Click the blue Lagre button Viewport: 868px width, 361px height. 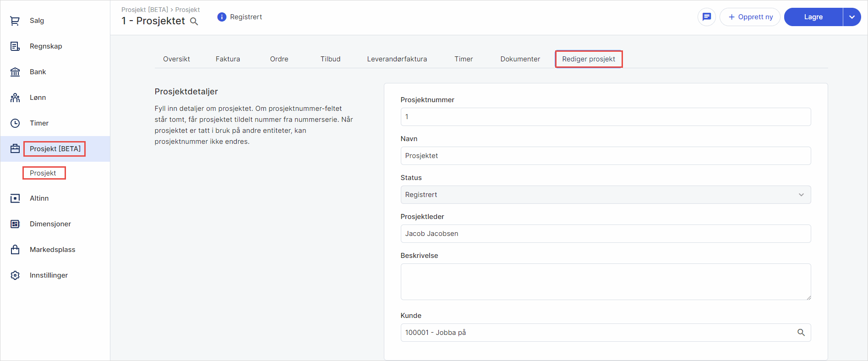click(x=813, y=17)
